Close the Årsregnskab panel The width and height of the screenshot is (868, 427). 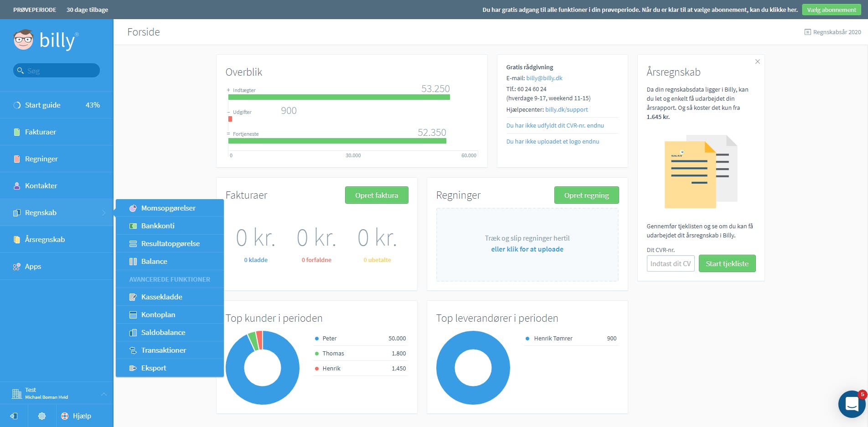(x=757, y=62)
